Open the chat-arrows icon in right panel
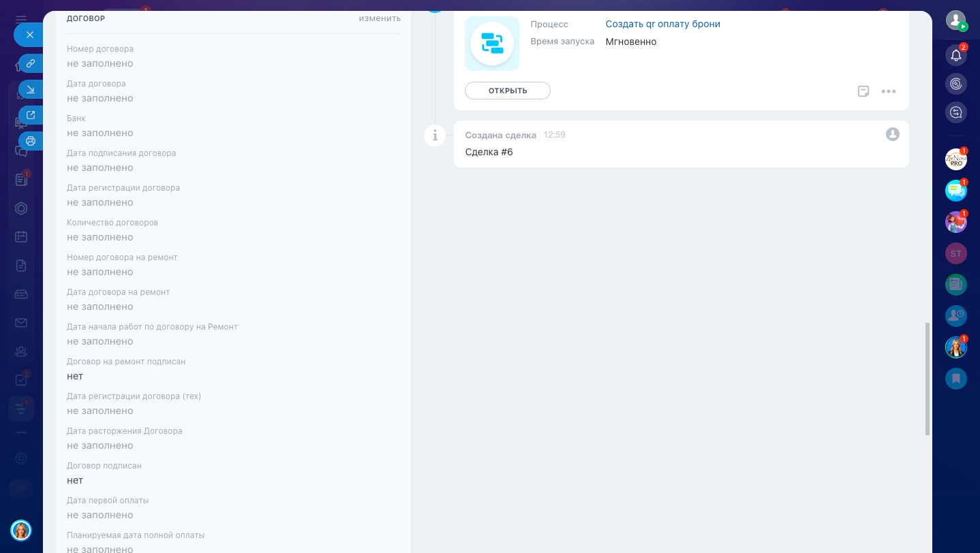Image resolution: width=980 pixels, height=553 pixels. point(956,112)
